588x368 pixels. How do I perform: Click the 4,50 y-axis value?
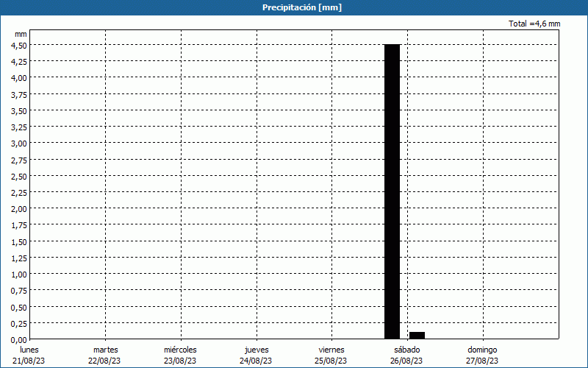tap(19, 45)
